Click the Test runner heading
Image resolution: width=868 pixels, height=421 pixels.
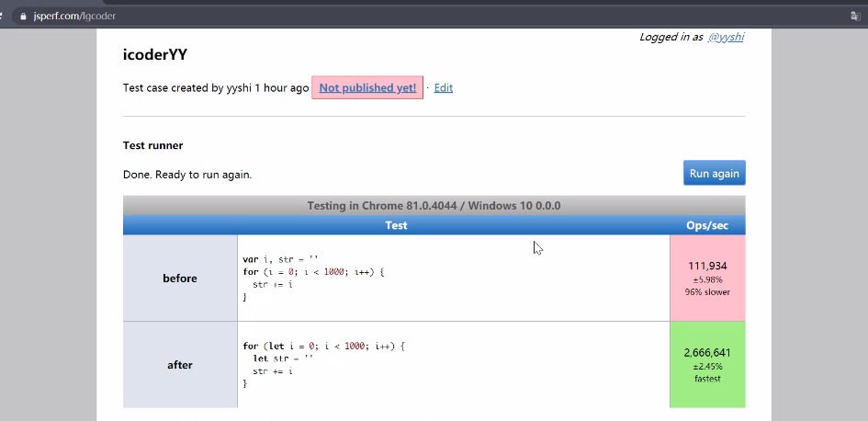pos(152,145)
